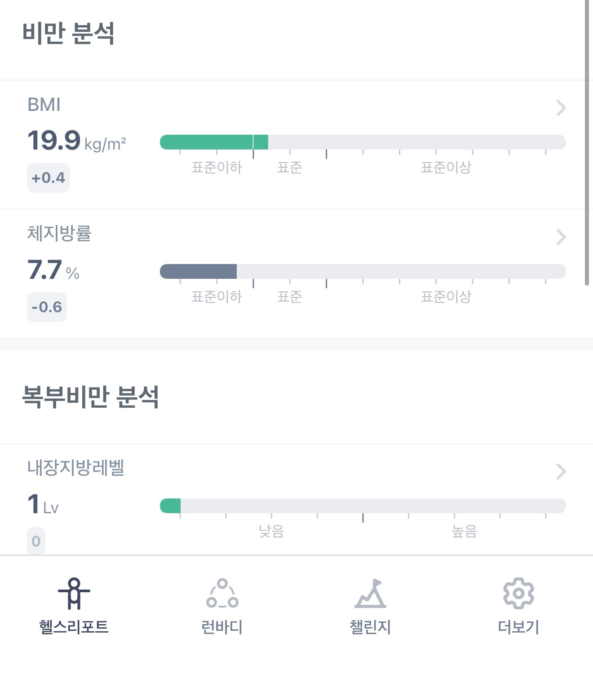Switch to the 헬스리포트 tab label
This screenshot has height=700, width=593.
pos(74,627)
